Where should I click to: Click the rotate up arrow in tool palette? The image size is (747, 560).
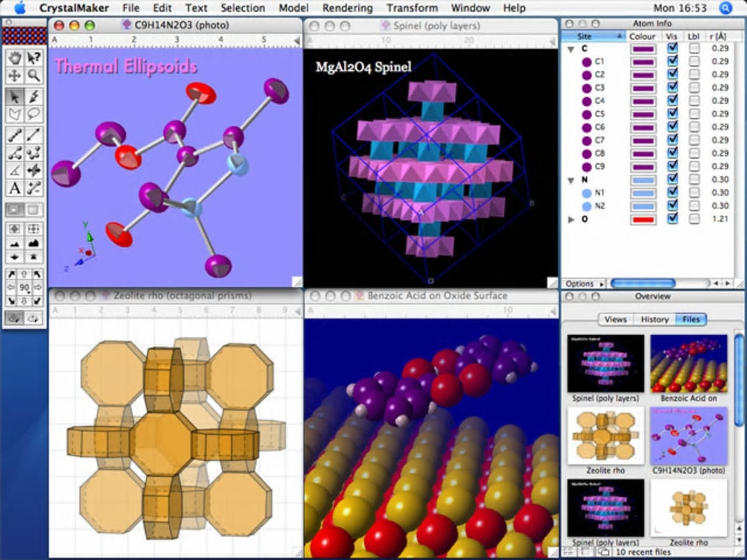click(24, 275)
